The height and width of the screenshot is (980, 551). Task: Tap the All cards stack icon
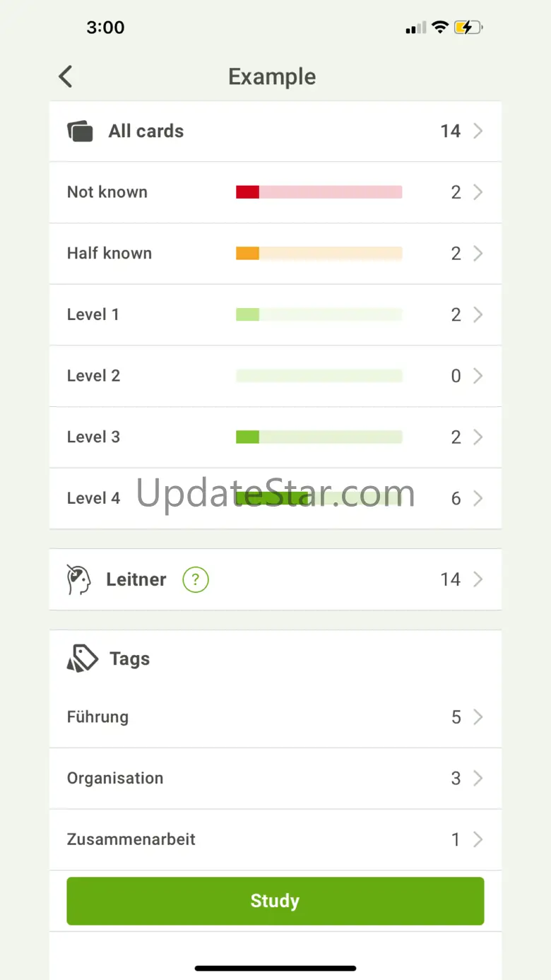pos(80,131)
